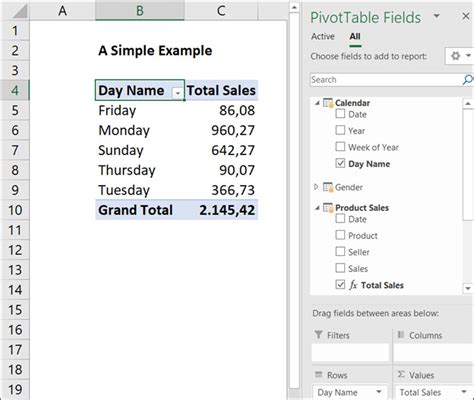Screen dimensions: 474x400
Task: Open the PivotTable Fields pane options arrow
Action: (436, 16)
